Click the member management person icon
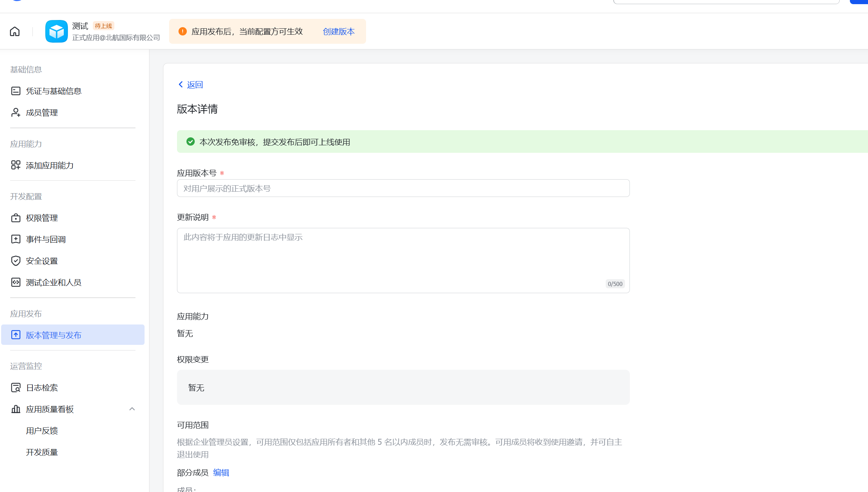This screenshot has height=492, width=868. [x=15, y=112]
